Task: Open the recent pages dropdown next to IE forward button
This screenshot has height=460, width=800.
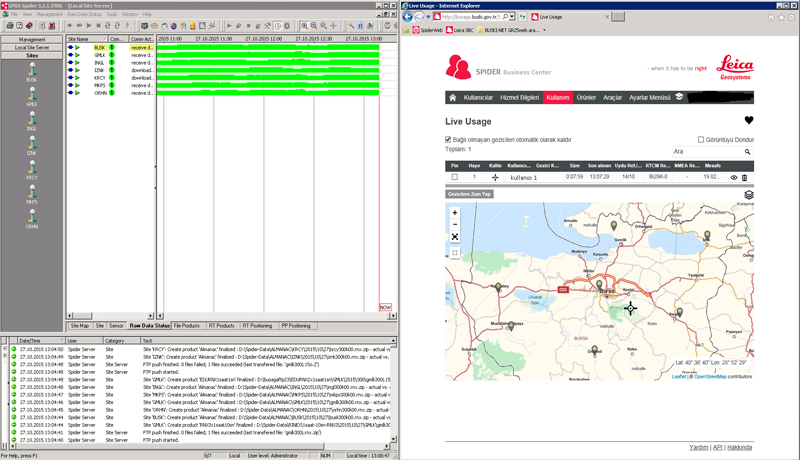Action: (x=428, y=17)
